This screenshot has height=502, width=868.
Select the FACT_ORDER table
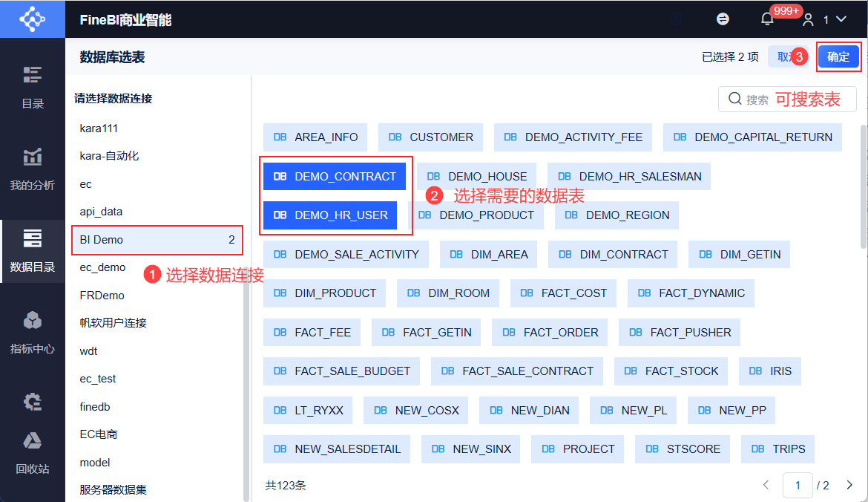point(550,333)
